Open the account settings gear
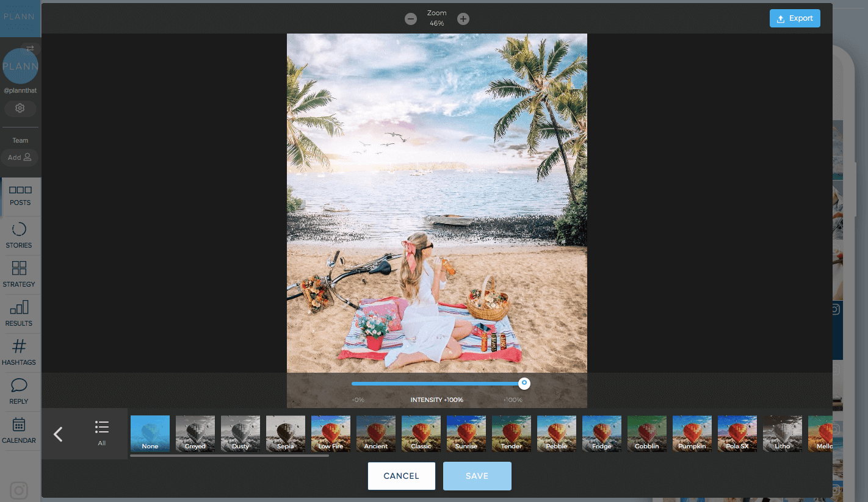 (x=20, y=108)
